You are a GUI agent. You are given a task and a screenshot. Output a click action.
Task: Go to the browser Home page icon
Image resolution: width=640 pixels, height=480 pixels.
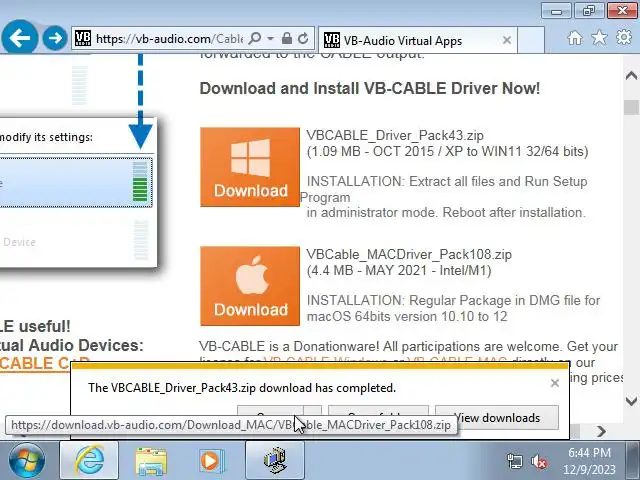click(x=575, y=38)
